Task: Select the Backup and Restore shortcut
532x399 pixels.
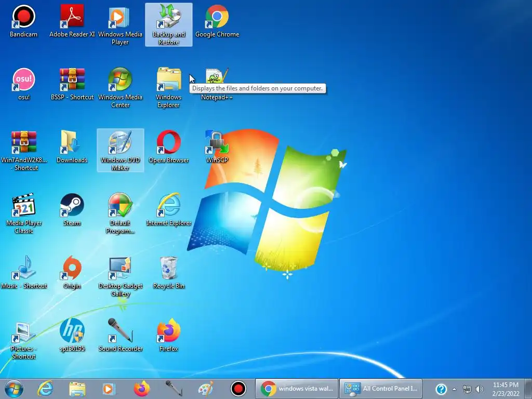Action: point(169,24)
